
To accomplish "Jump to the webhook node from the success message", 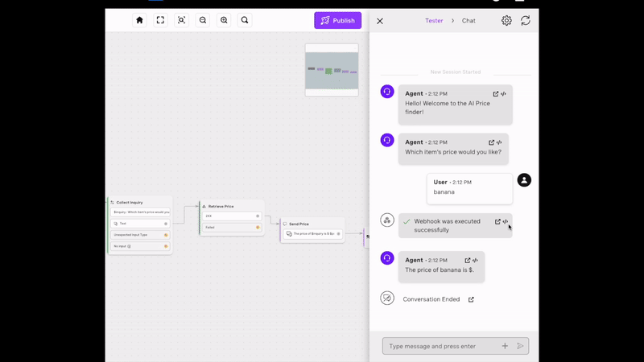I will [x=497, y=222].
